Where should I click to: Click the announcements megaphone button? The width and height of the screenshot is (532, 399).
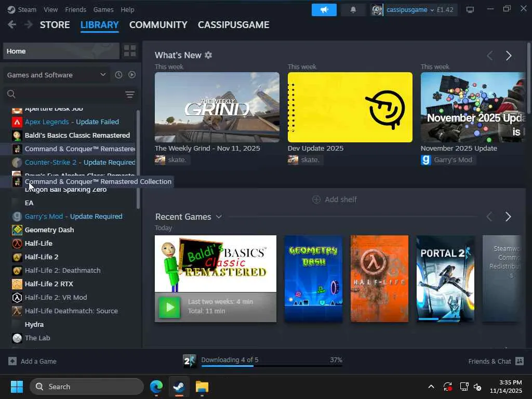(324, 10)
